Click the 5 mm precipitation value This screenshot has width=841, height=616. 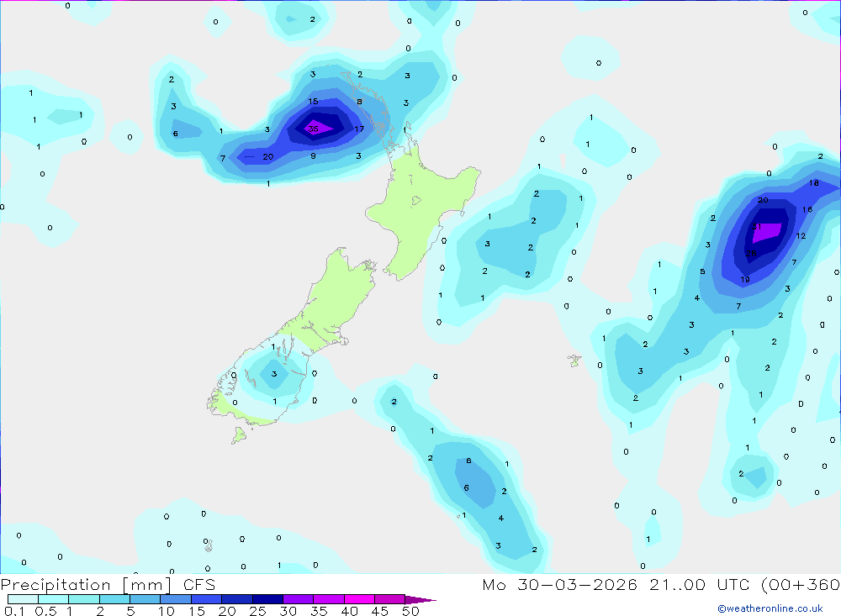tap(702, 271)
